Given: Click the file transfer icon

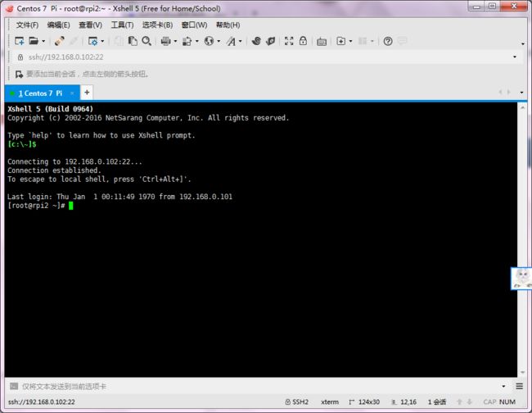Looking at the screenshot, I should coord(187,41).
